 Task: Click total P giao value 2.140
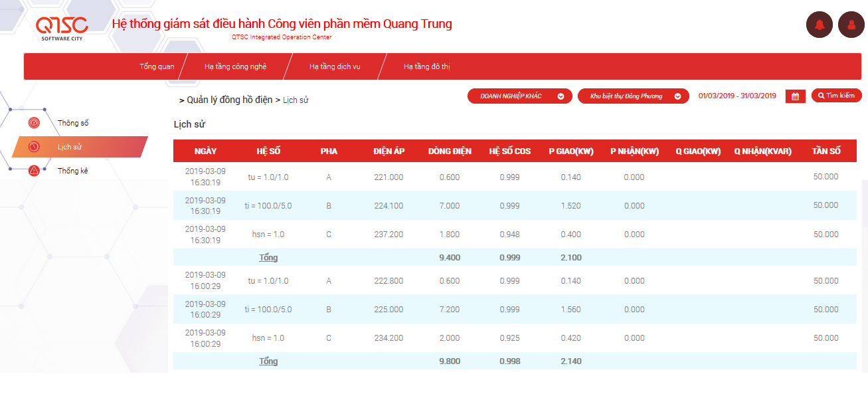click(570, 361)
